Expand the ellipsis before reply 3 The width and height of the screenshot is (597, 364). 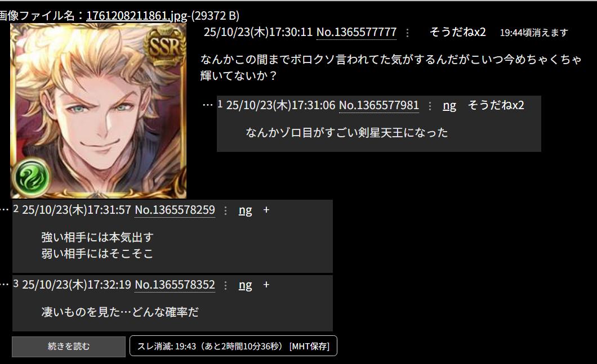(4, 284)
